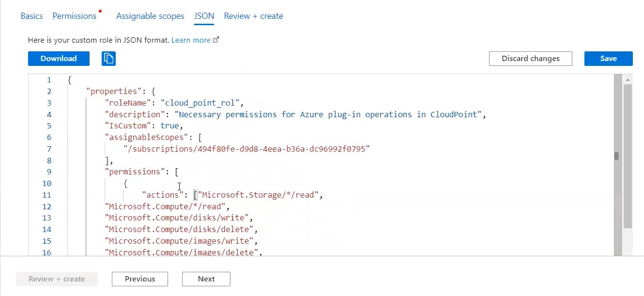
Task: Save the JSON edits
Action: coord(609,59)
